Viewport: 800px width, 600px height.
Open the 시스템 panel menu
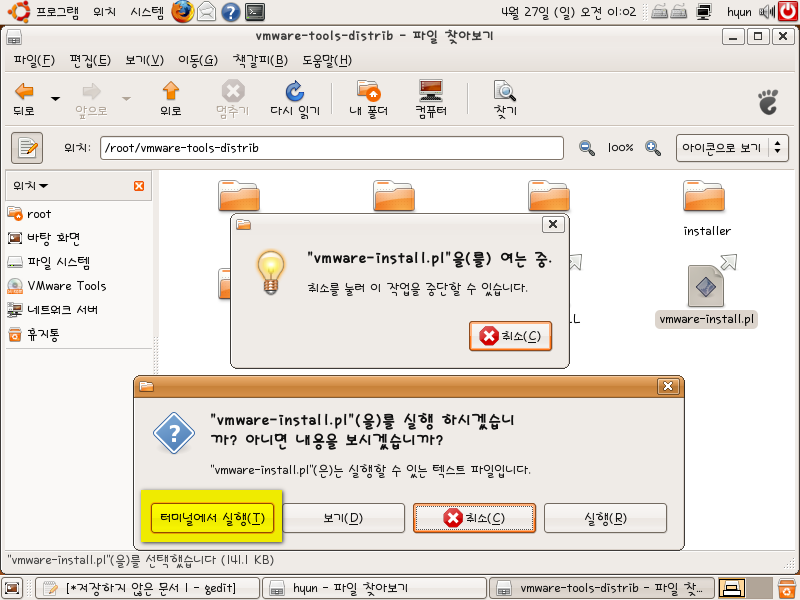coord(147,12)
